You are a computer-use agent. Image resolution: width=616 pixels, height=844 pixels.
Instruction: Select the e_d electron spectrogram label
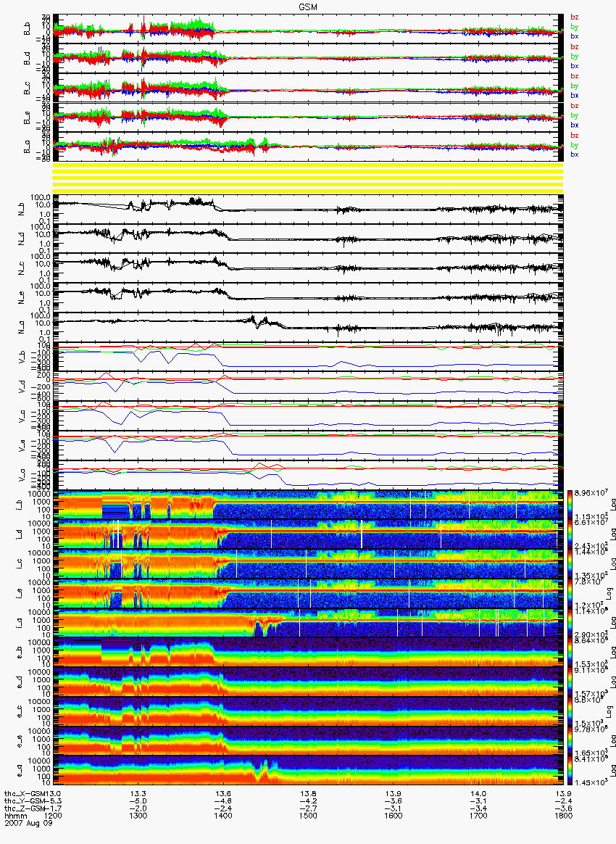click(20, 682)
